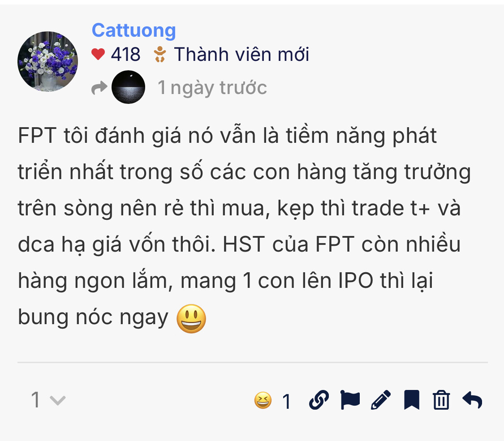Click the 418 likes count
The height and width of the screenshot is (441, 504).
126,54
